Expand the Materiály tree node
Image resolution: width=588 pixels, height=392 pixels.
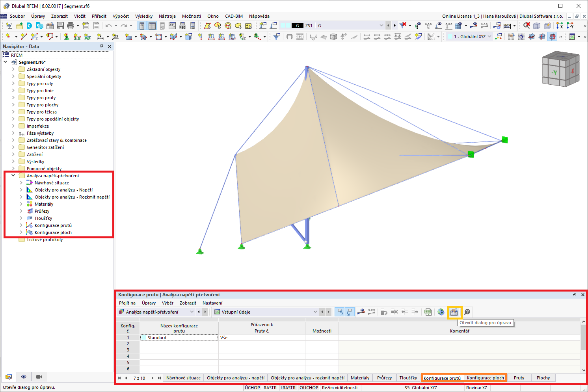point(21,204)
